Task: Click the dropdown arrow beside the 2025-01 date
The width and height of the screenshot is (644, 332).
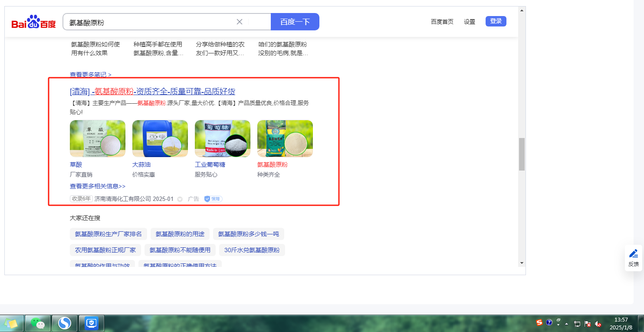Action: coord(180,199)
